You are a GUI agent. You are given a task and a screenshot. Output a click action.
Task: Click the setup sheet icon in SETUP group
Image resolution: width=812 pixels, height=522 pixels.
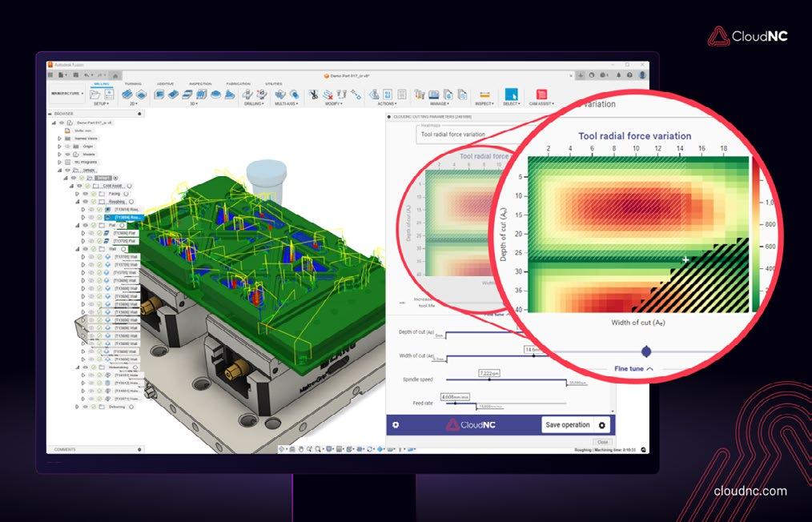pos(109,94)
